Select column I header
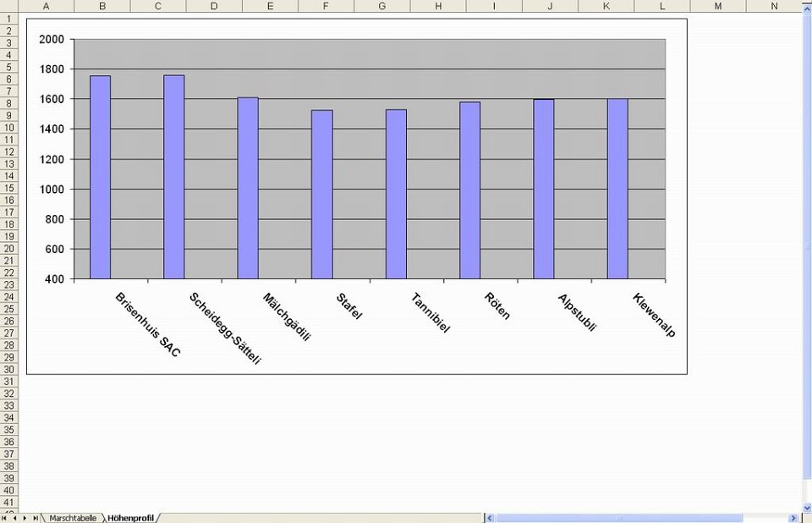This screenshot has height=523, width=812. pos(494,6)
